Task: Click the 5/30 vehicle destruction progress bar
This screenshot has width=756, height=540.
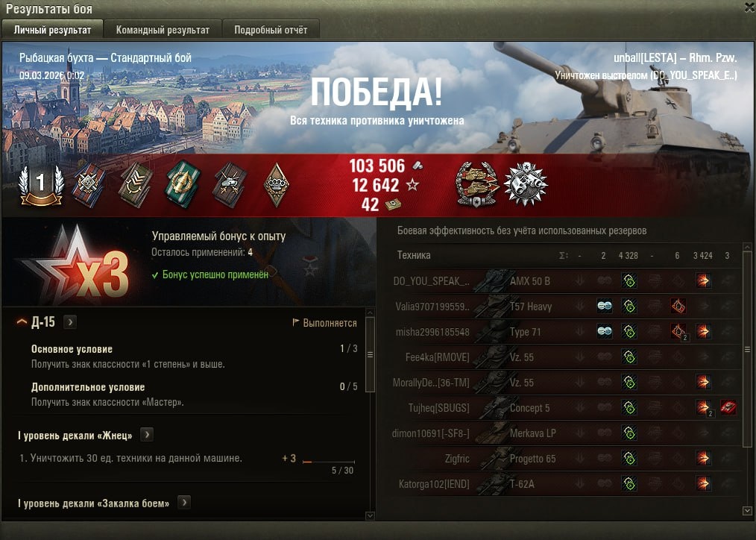Action: pyautogui.click(x=328, y=462)
